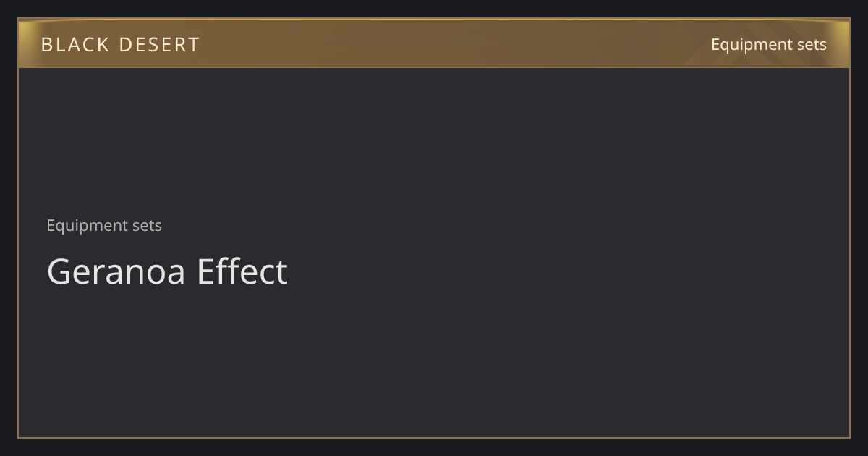Click the word sets in the header link

pyautogui.click(x=812, y=45)
